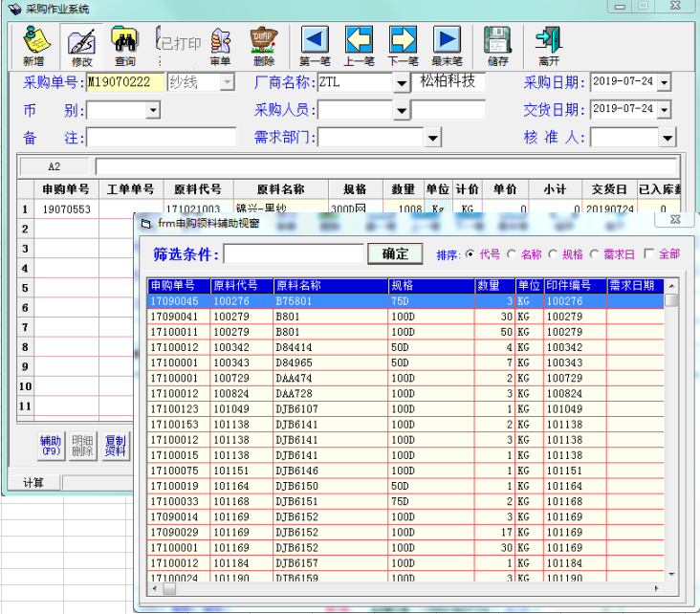This screenshot has width=700, height=614.
Task: Click the 储存 (save) floppy icon
Action: (x=498, y=46)
